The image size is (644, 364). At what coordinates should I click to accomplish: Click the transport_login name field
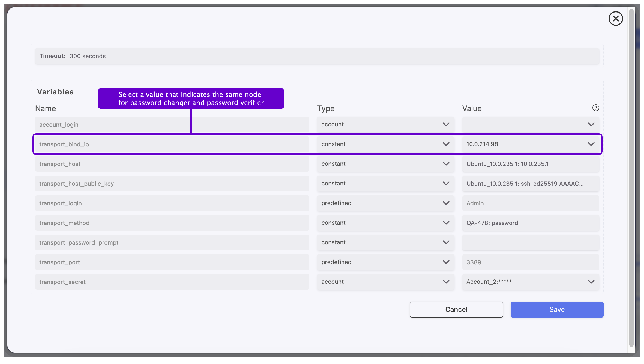172,203
